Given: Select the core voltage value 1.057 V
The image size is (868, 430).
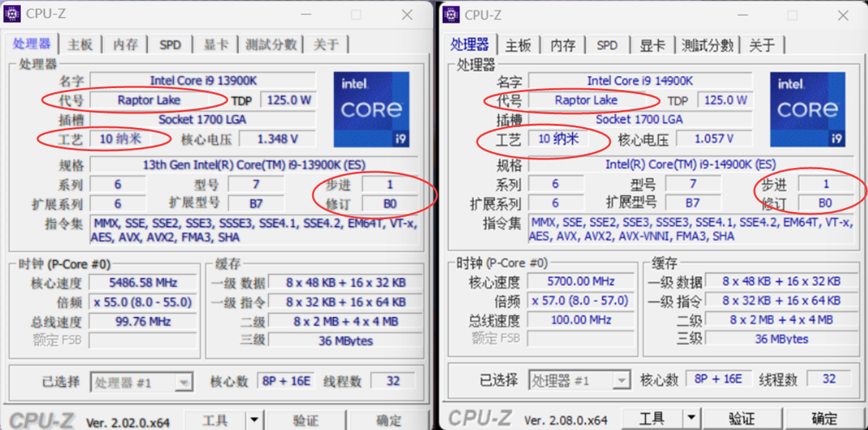Looking at the screenshot, I should tap(714, 139).
